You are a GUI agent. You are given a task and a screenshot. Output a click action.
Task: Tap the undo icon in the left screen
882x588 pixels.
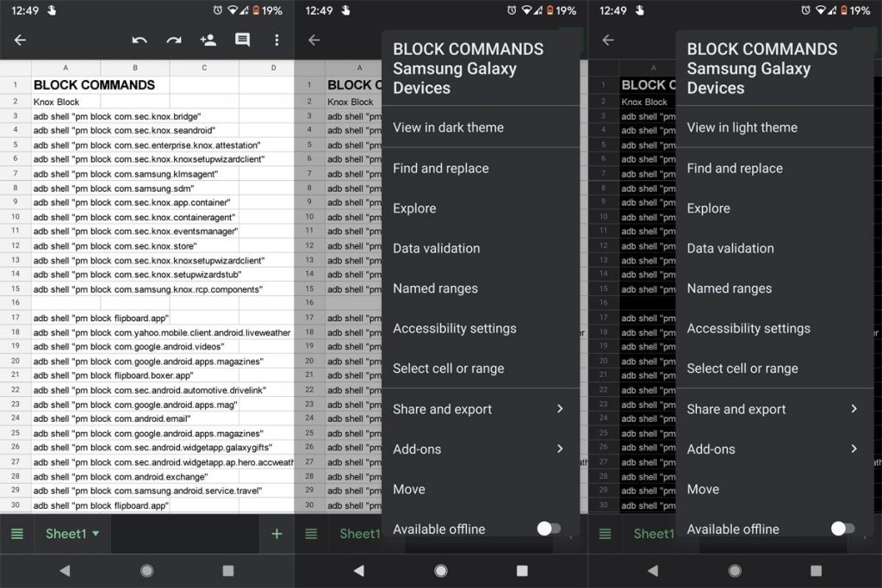(140, 40)
